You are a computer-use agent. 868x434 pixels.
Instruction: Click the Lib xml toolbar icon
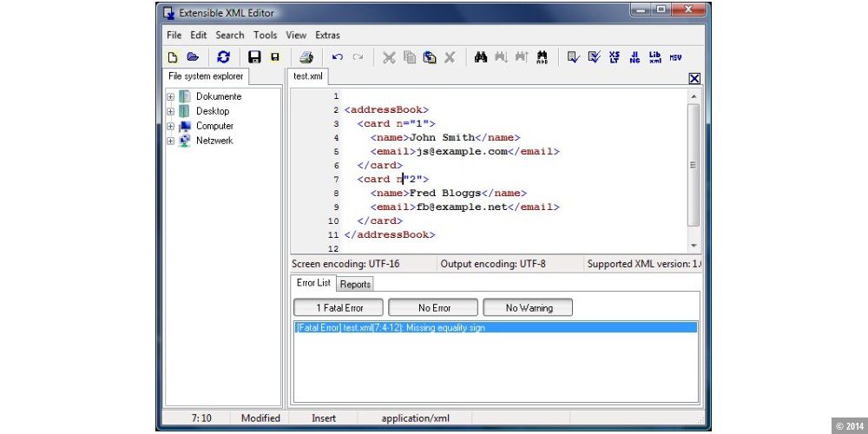654,57
